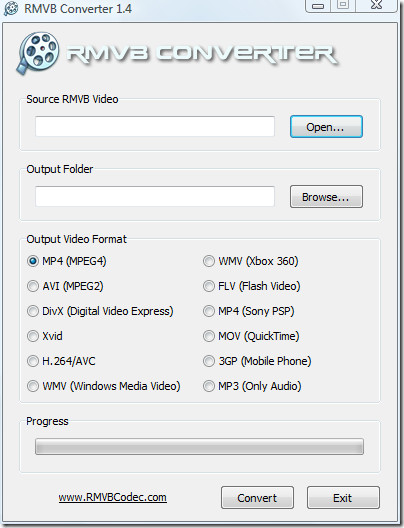This screenshot has width=404, height=528.
Task: Click the conversion progress bar
Action: [199, 447]
